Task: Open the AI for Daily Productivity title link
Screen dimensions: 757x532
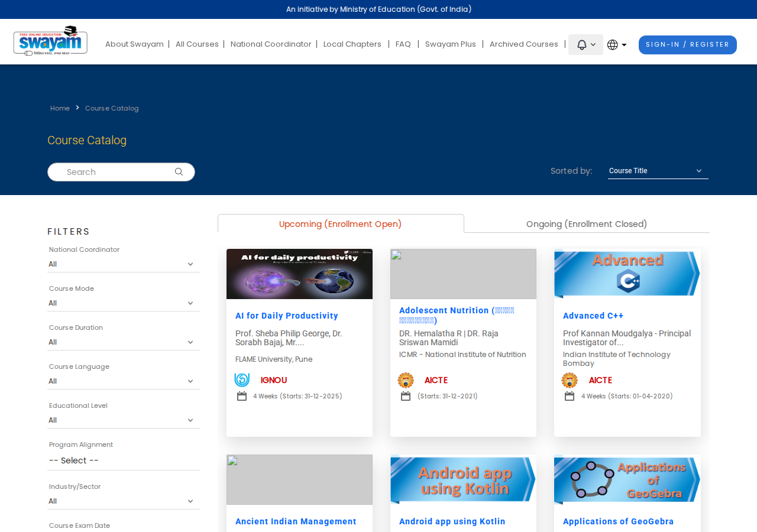Action: click(287, 316)
